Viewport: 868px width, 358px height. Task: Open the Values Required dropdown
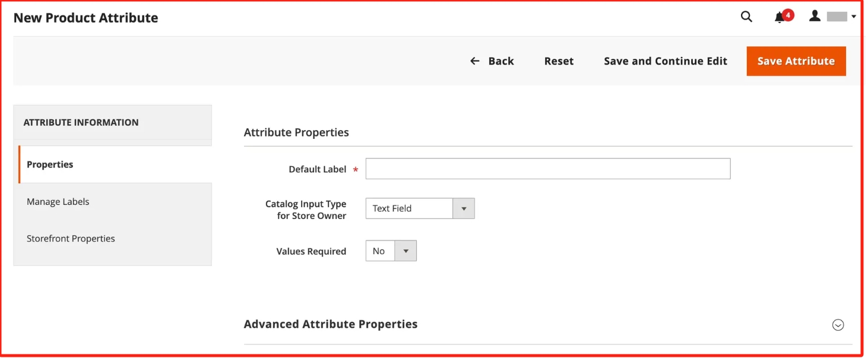pos(391,251)
